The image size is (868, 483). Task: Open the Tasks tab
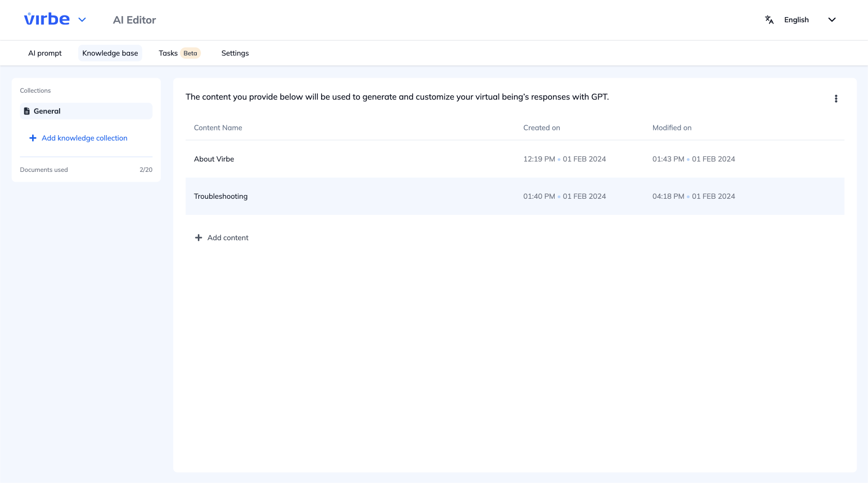(168, 53)
